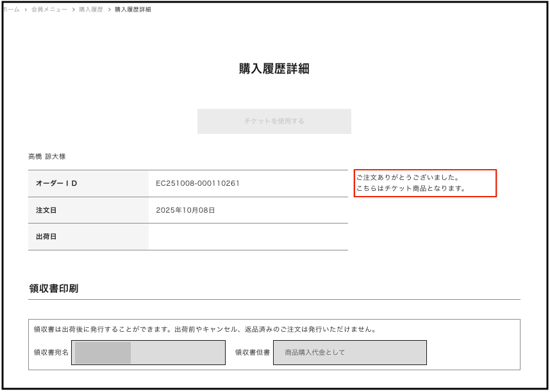Click the order date 2025年10月08日
The image size is (550, 392).
[185, 210]
